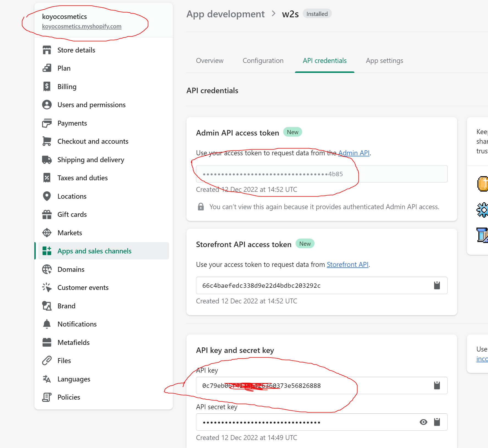Copy the API secret key to clipboard
Image resolution: width=488 pixels, height=448 pixels.
437,422
